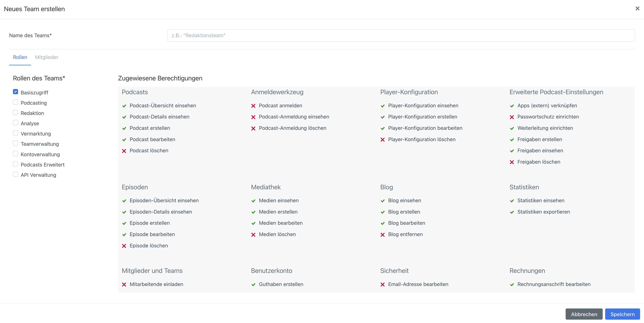Click the Abbrechen button

pyautogui.click(x=584, y=314)
